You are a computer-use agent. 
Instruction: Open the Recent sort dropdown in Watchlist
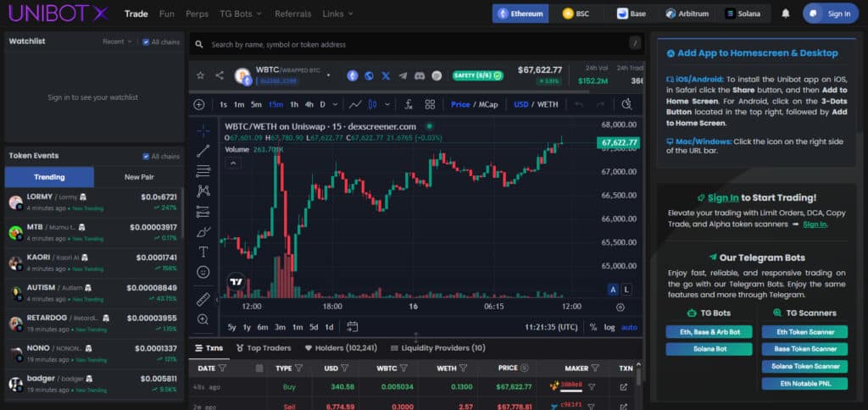117,42
